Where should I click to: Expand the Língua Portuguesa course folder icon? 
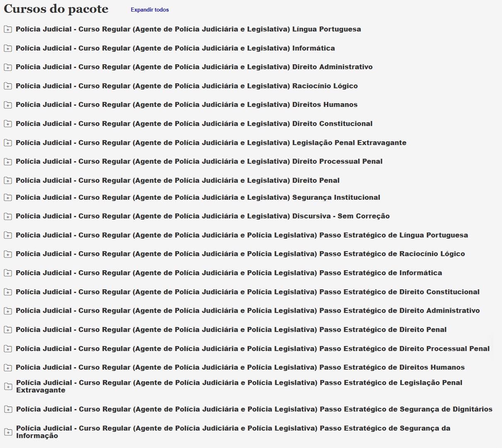pyautogui.click(x=8, y=29)
